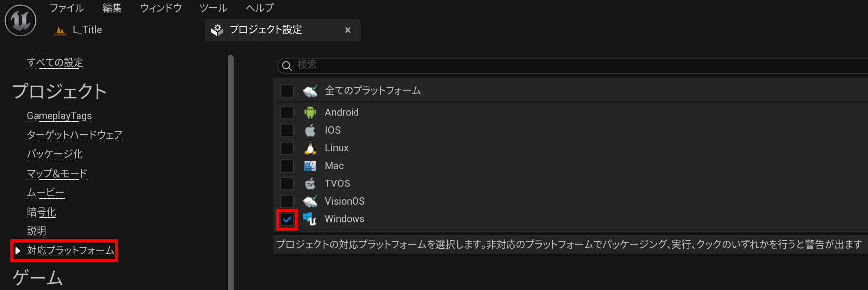
Task: Switch to the L_Title tab
Action: (87, 30)
